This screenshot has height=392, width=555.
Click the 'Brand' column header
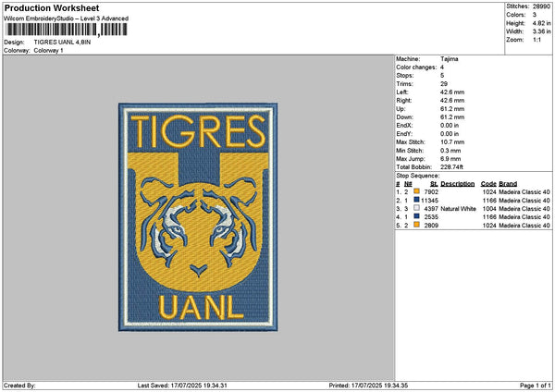click(508, 184)
